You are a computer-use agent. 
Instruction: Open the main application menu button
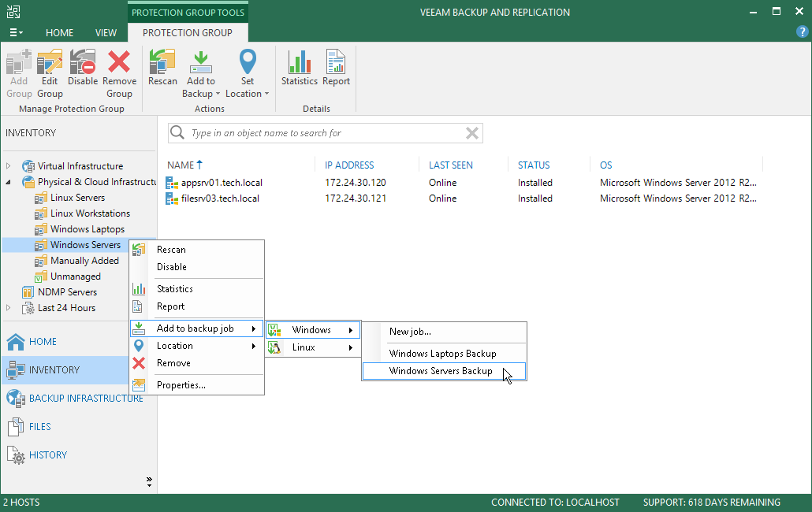coord(16,32)
